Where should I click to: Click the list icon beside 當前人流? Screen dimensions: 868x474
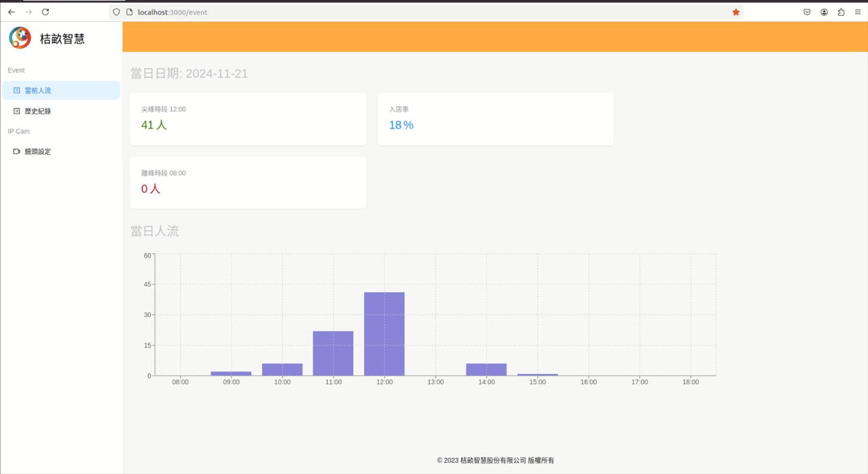pos(17,90)
